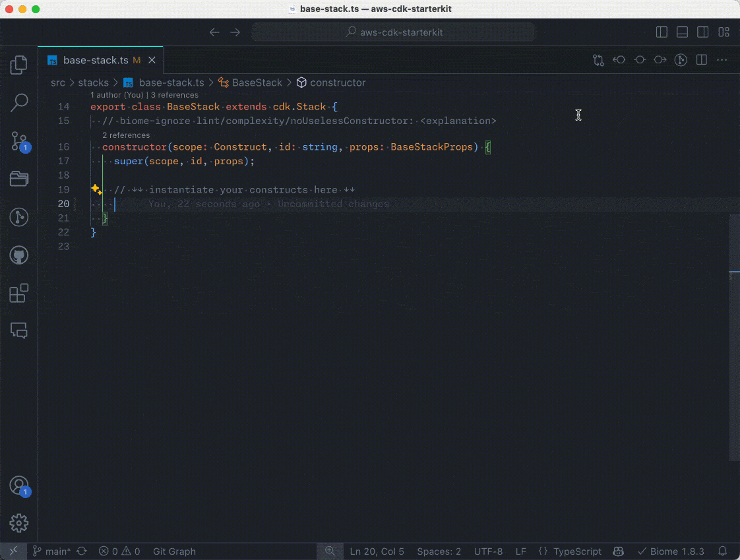Click the Git Graph status bar button
This screenshot has width=740, height=560.
point(174,551)
